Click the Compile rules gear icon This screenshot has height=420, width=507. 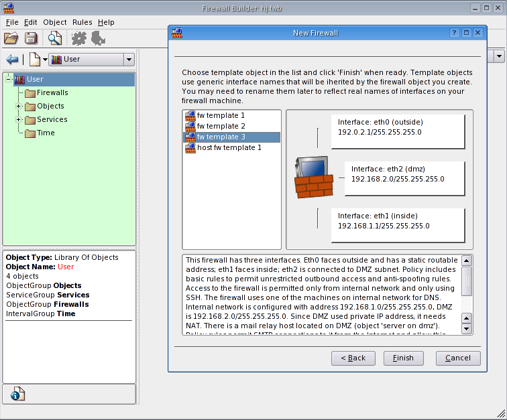pyautogui.click(x=79, y=38)
